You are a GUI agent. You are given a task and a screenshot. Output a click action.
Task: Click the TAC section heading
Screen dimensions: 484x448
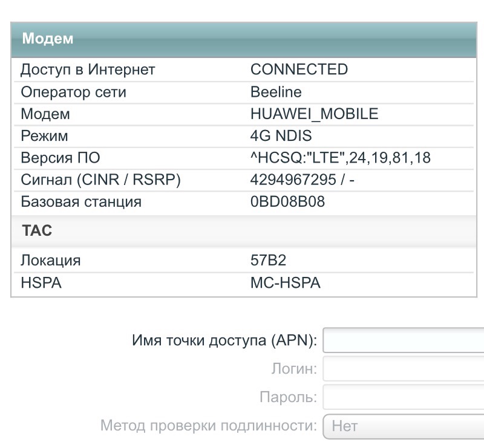(37, 231)
